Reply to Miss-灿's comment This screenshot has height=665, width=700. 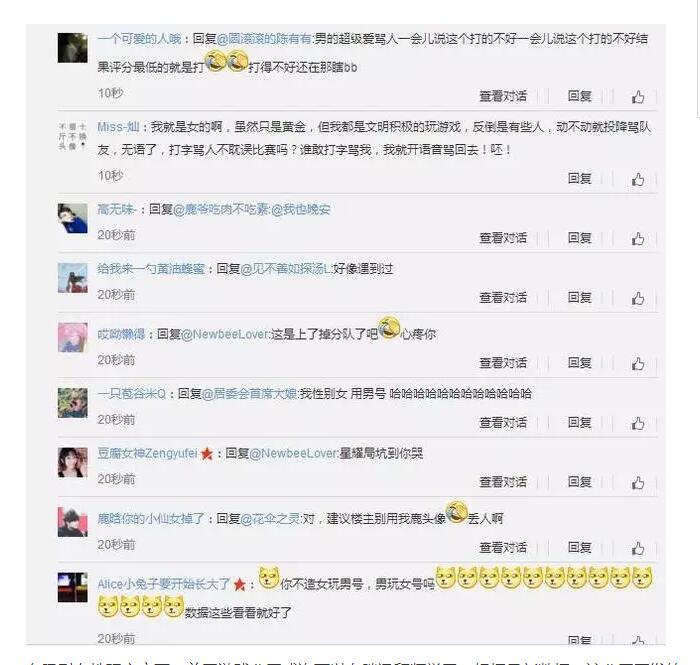point(579,179)
